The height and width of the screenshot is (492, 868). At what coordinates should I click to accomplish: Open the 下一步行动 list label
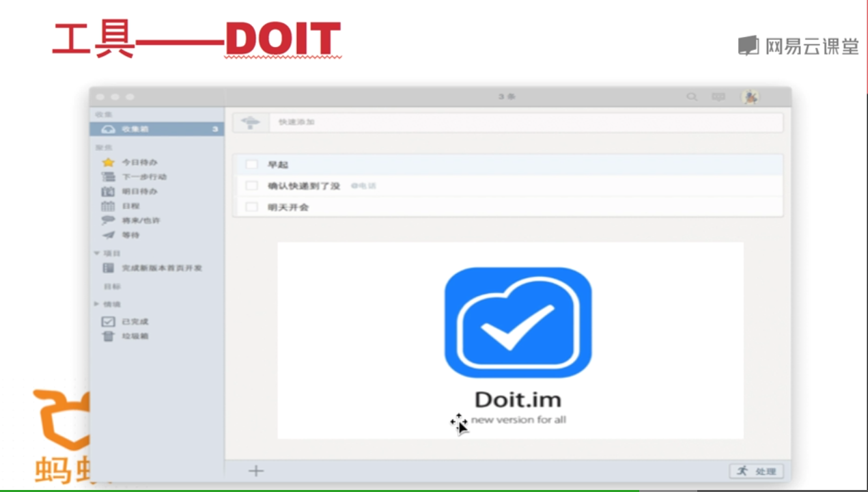(144, 177)
